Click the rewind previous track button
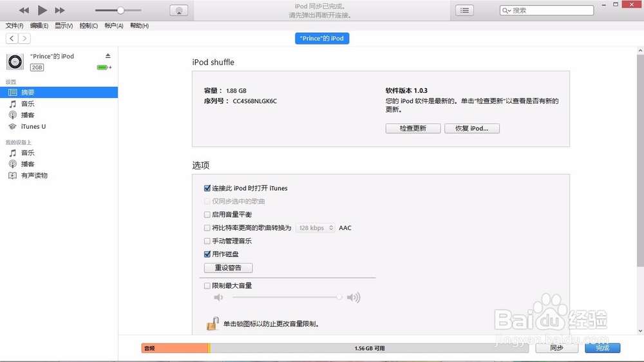644x362 pixels. pyautogui.click(x=24, y=10)
